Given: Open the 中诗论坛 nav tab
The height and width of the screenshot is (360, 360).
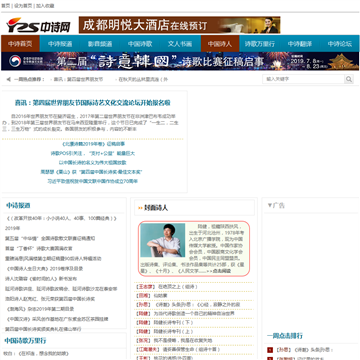Looking at the screenshot, I should (x=340, y=44).
